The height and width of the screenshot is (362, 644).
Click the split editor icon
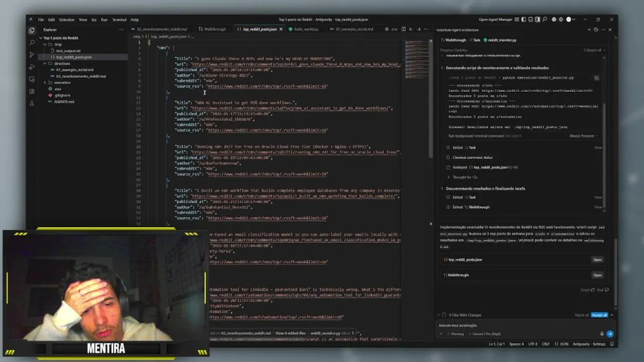(404, 29)
